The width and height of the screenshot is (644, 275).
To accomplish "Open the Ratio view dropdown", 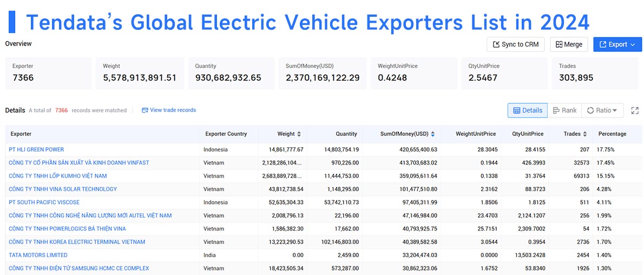I will [602, 110].
